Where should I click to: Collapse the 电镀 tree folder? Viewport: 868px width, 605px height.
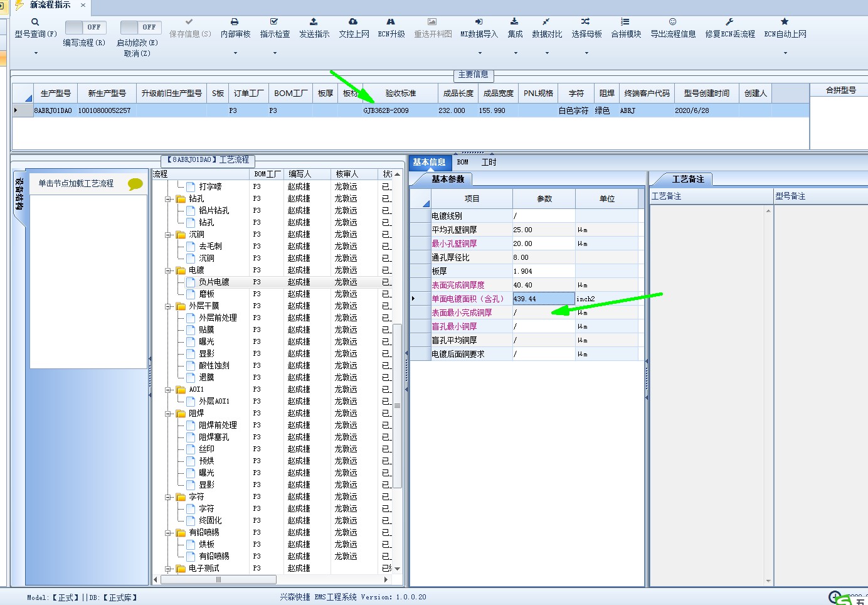pyautogui.click(x=168, y=270)
